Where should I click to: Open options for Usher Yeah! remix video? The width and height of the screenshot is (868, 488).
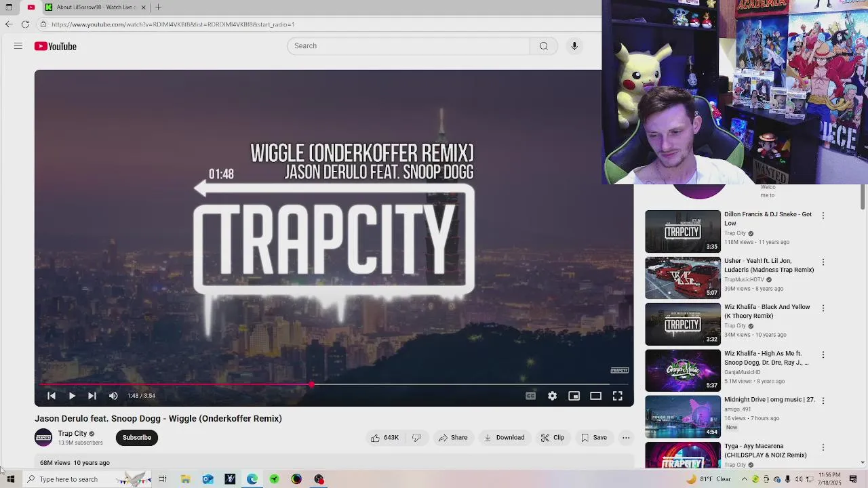click(823, 262)
